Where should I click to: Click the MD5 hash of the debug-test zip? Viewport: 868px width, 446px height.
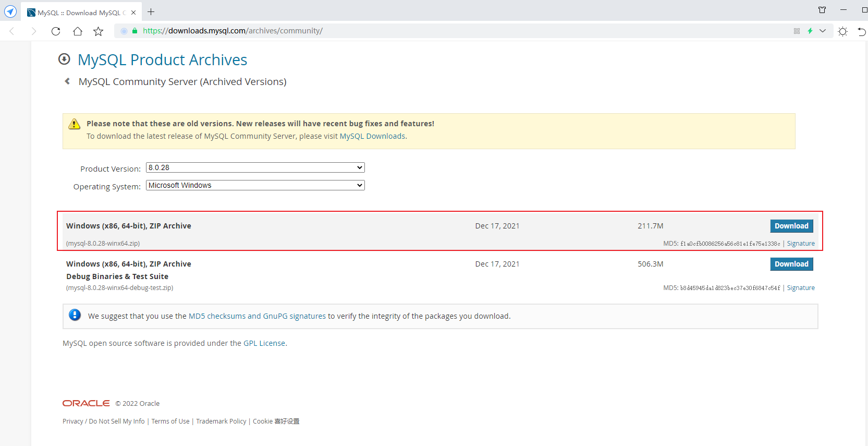[x=730, y=288]
